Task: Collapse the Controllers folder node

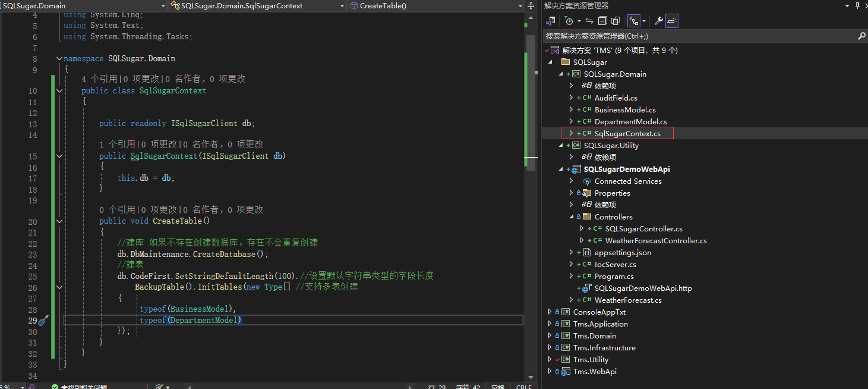Action: pos(571,217)
